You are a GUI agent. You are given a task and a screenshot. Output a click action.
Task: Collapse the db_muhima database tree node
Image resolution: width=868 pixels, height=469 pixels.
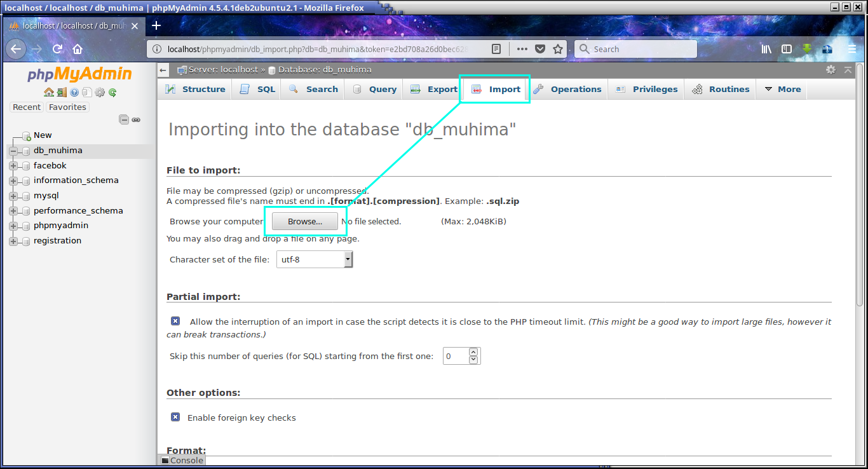[x=13, y=151]
